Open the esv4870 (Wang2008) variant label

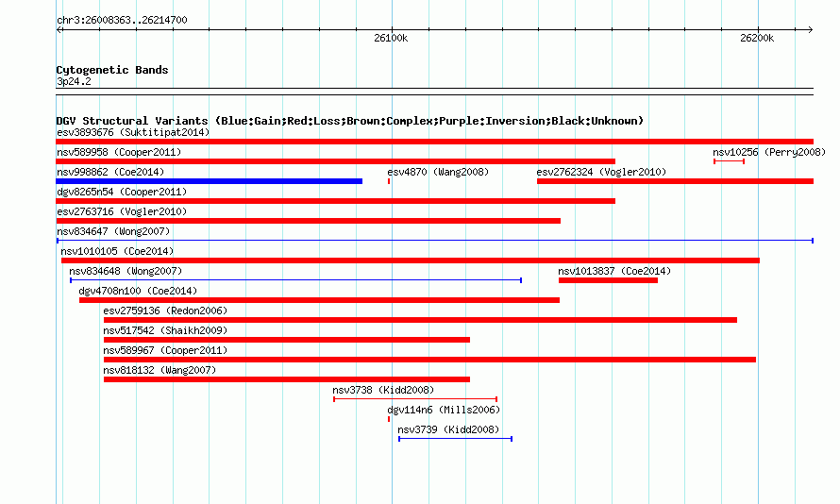coord(438,172)
